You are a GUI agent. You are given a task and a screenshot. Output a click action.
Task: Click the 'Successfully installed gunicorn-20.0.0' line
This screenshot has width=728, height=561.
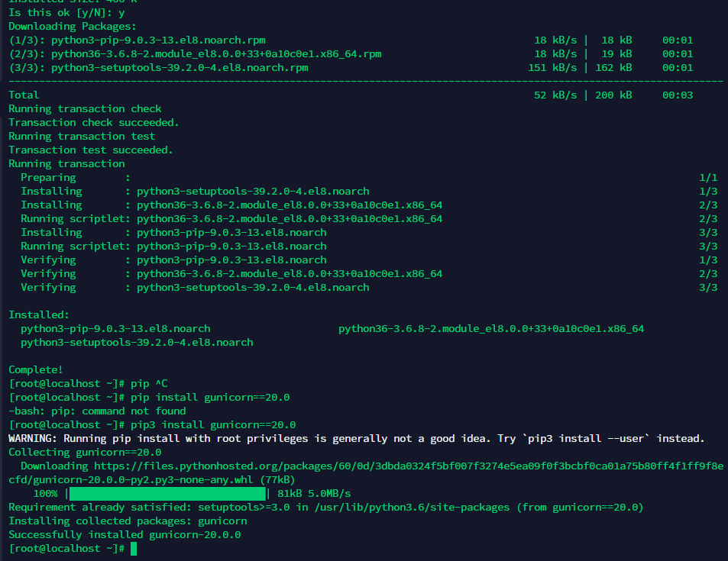tap(125, 534)
